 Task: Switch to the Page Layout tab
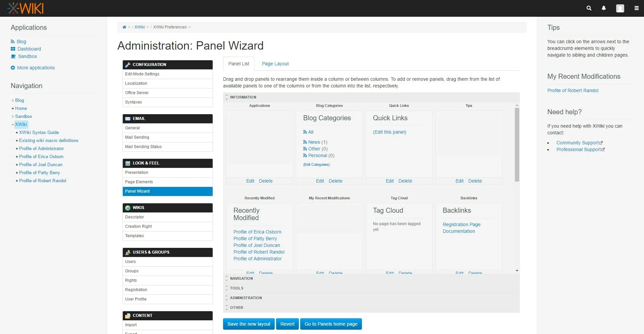pos(275,64)
